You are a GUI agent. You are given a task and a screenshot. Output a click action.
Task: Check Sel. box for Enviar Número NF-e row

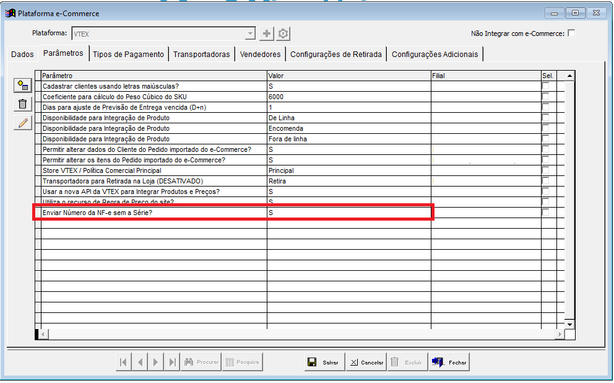[x=545, y=212]
